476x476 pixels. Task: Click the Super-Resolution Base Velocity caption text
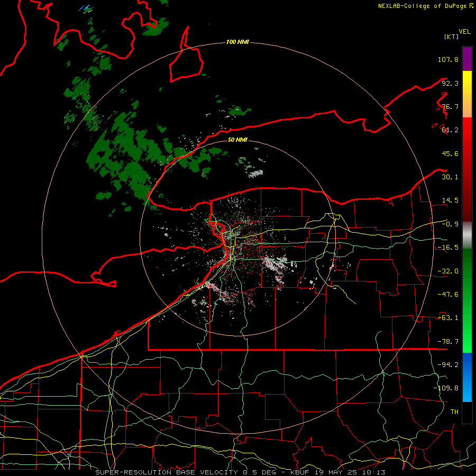point(241,472)
